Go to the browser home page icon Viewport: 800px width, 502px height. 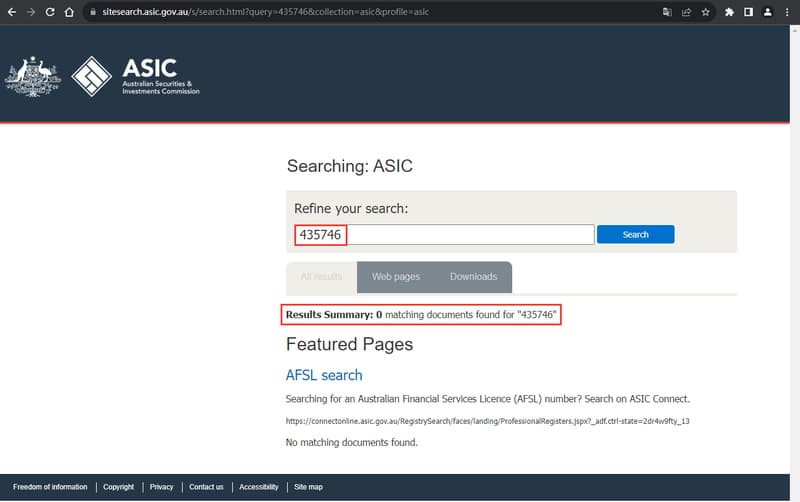[x=69, y=12]
